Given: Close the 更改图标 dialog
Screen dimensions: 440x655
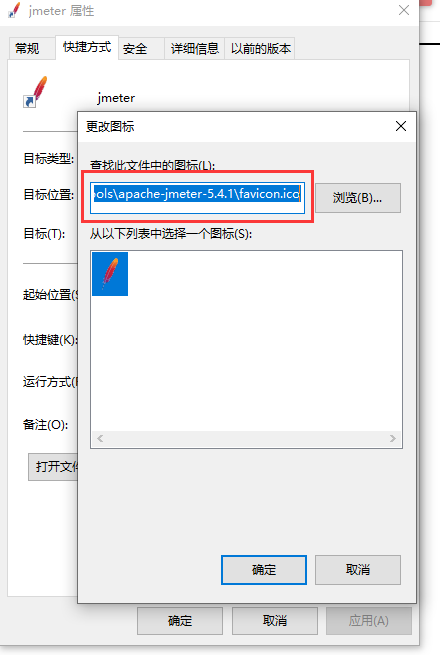Looking at the screenshot, I should pyautogui.click(x=401, y=126).
